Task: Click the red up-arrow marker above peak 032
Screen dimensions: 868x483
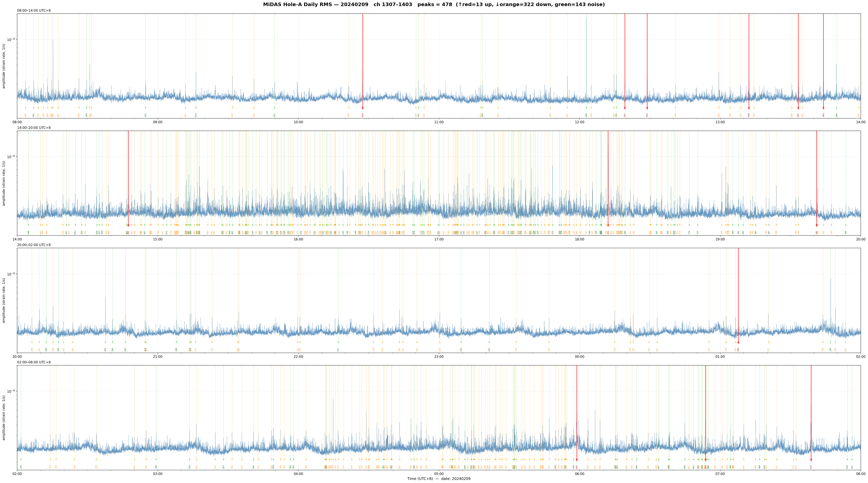Action: (625, 108)
